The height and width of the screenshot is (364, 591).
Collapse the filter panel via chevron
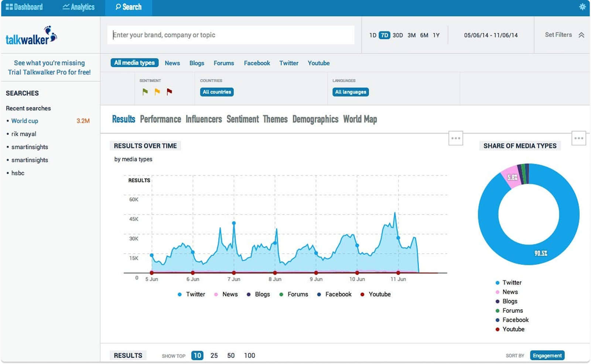(582, 35)
